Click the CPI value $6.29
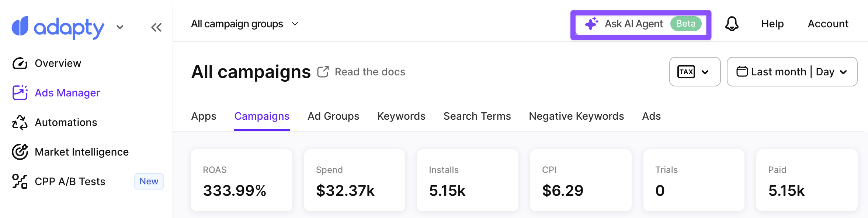The width and height of the screenshot is (868, 218). (563, 191)
